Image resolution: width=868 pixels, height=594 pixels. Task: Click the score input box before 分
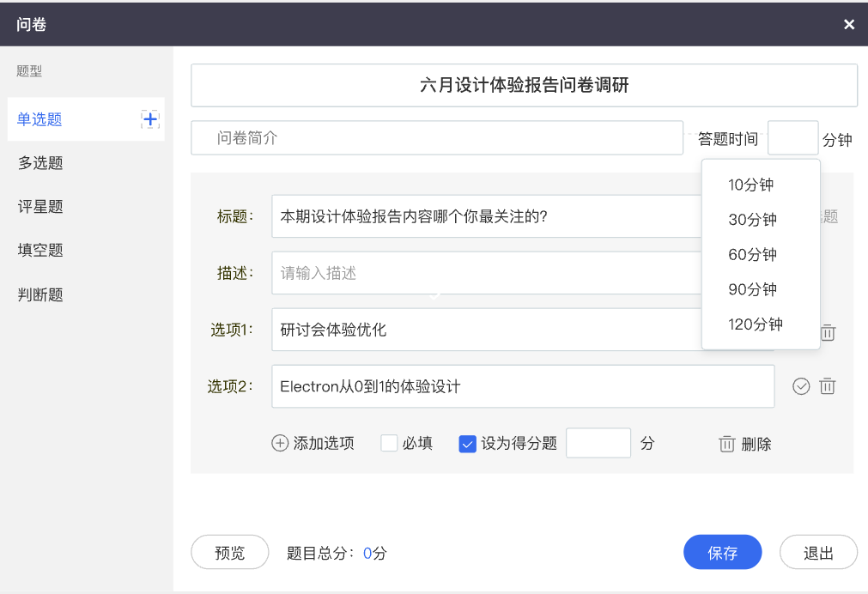click(x=598, y=444)
